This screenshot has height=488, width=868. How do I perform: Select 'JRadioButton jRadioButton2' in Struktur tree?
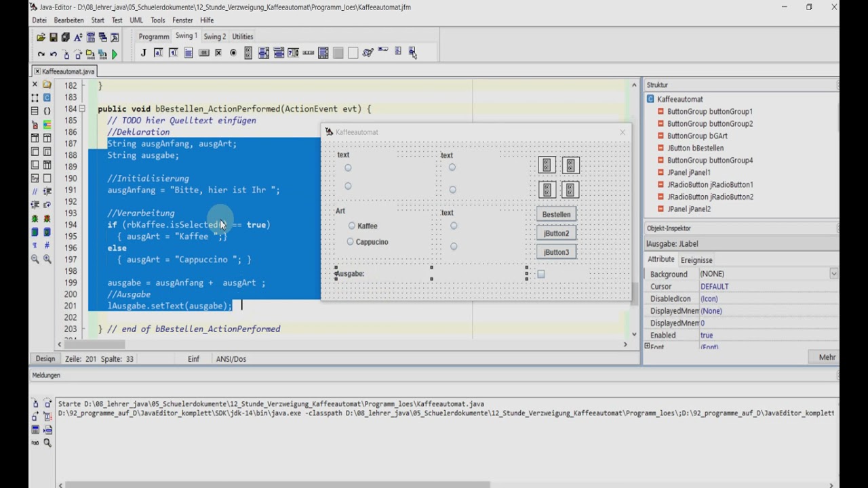pyautogui.click(x=710, y=197)
